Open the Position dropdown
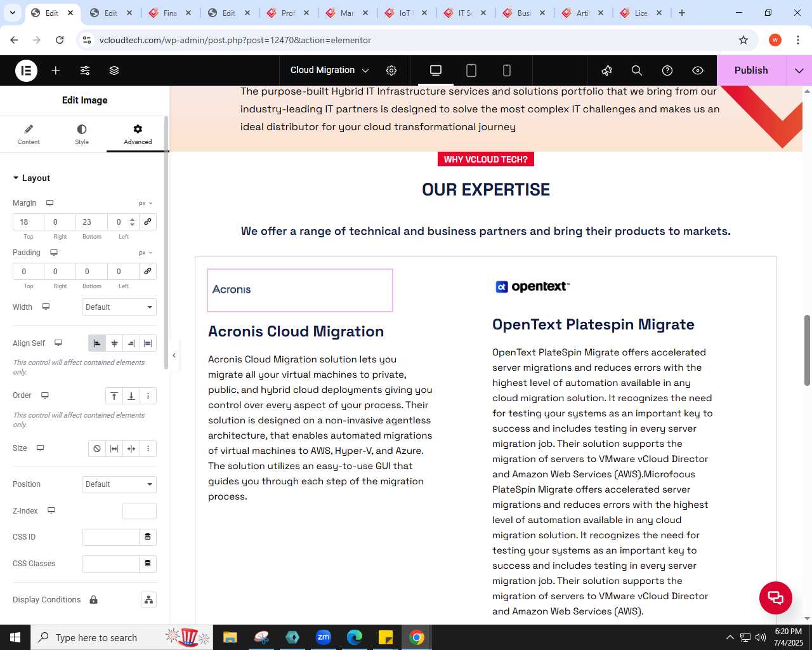Screen dimensions: 812x650 (x=119, y=484)
